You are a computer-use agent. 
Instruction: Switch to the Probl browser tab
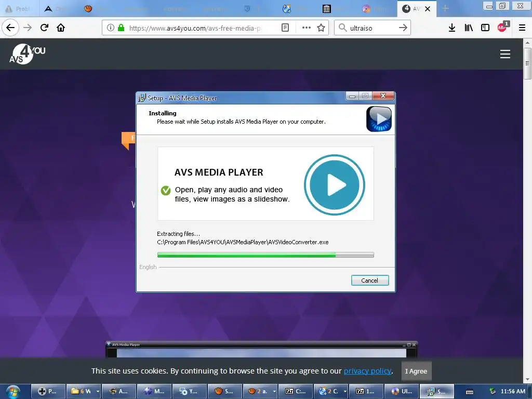(19, 9)
